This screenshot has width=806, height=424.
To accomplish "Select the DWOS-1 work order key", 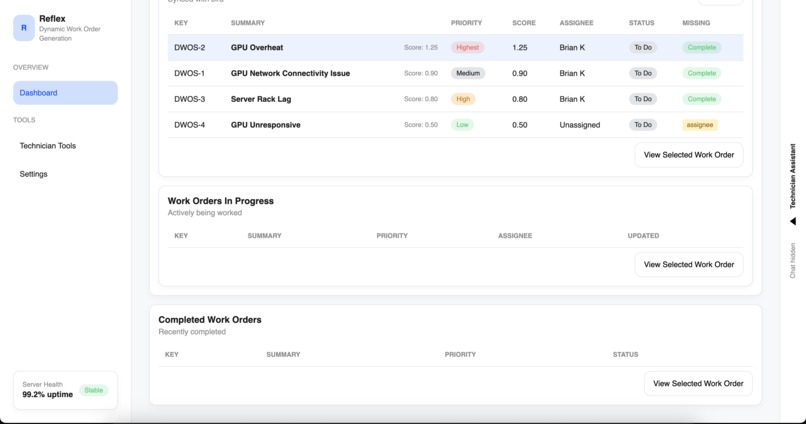I will (189, 73).
